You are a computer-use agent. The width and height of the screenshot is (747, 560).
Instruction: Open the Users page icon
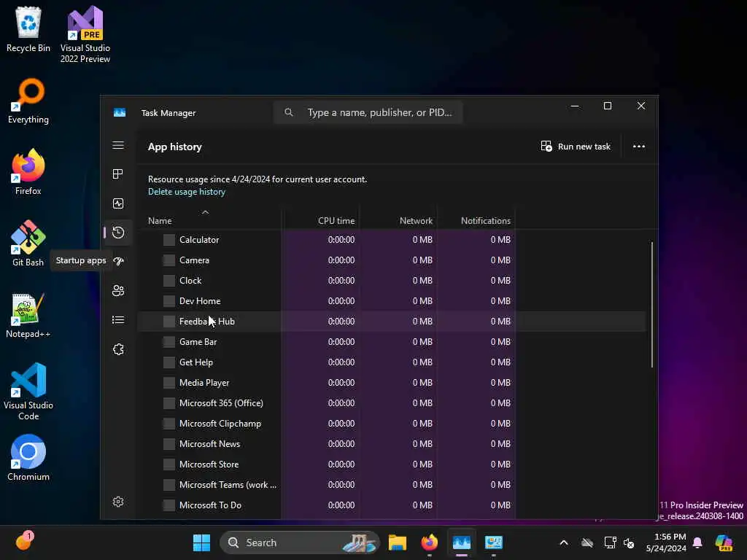point(118,290)
